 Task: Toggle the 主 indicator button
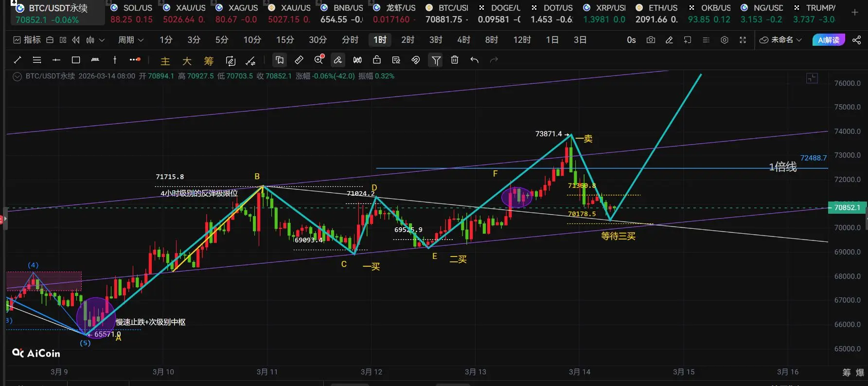point(165,61)
